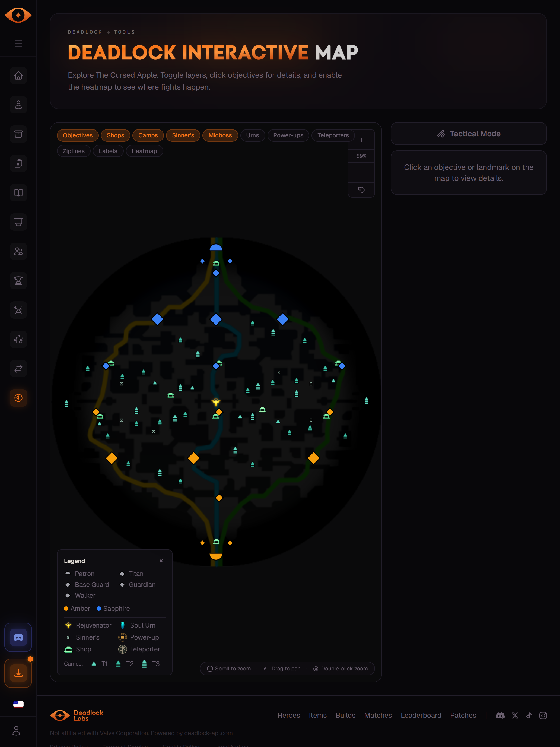The height and width of the screenshot is (747, 560).
Task: Open the book icon in the sidebar
Action: 18,192
